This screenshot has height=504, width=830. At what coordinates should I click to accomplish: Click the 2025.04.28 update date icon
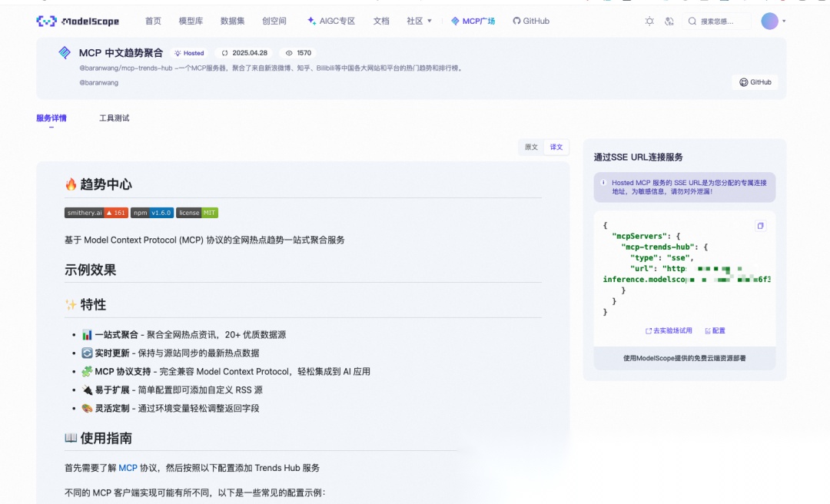point(224,53)
